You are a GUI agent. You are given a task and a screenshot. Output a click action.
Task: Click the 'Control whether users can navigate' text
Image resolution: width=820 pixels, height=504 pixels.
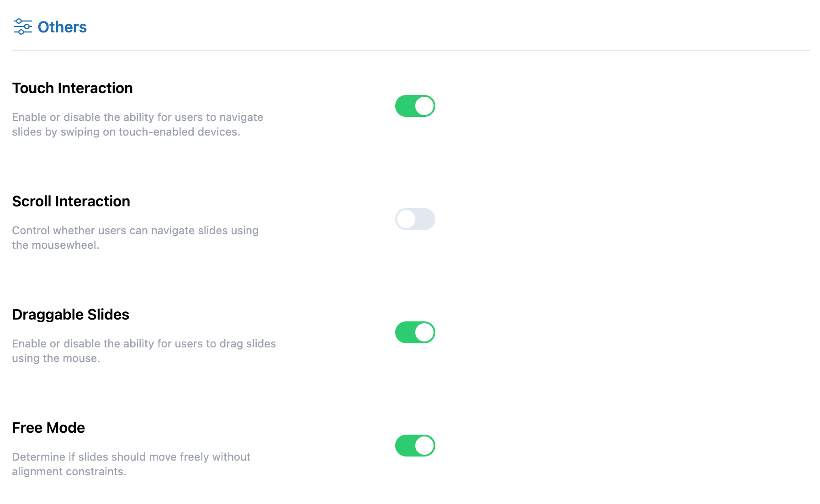135,231
